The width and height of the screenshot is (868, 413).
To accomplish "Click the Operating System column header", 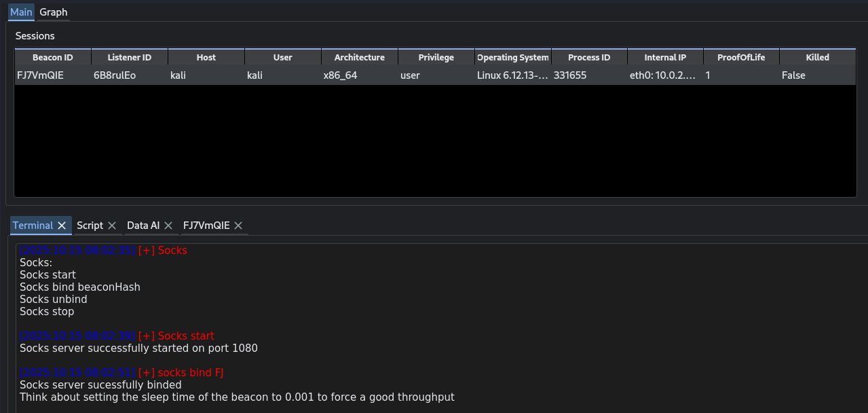I will (513, 58).
